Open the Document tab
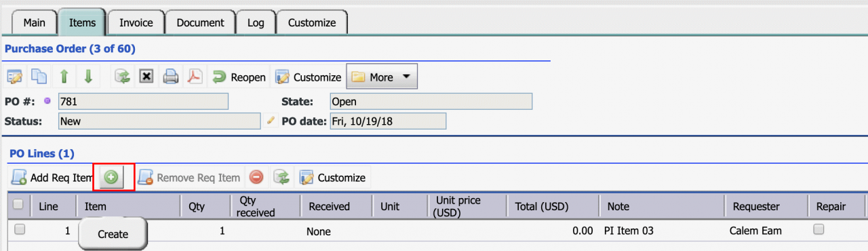Viewport: 868px width, 251px height. tap(200, 22)
